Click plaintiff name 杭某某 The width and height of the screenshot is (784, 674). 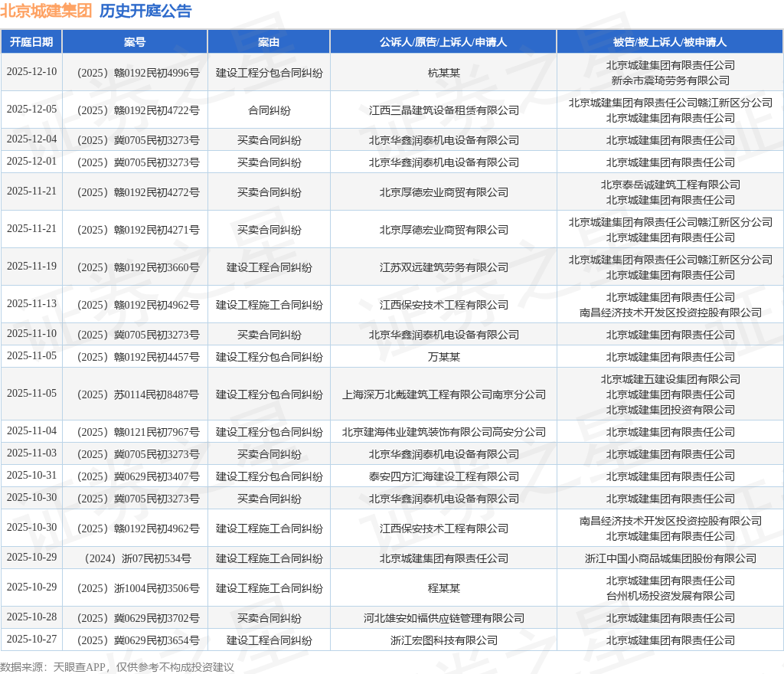[443, 73]
